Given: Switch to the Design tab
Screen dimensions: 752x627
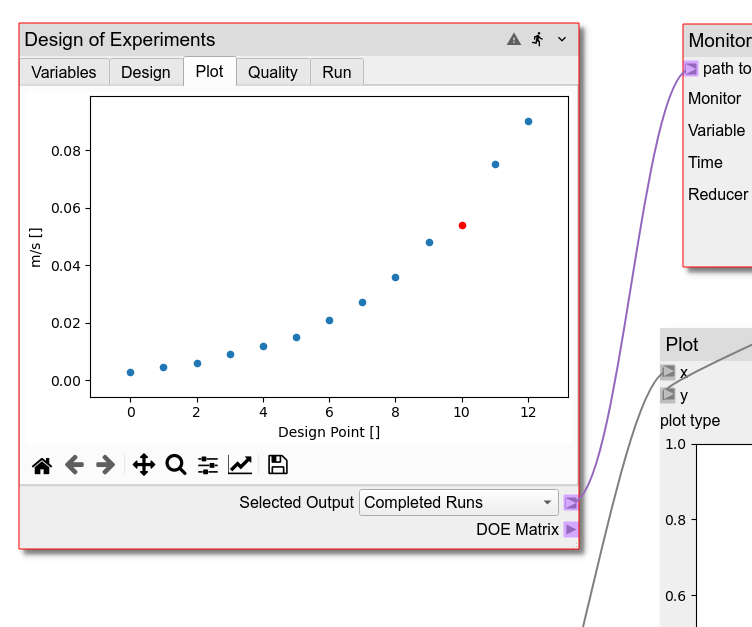Looking at the screenshot, I should (146, 72).
